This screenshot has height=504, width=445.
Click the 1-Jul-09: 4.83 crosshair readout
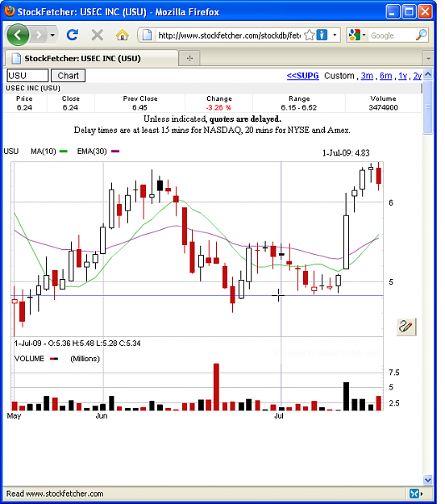[346, 153]
